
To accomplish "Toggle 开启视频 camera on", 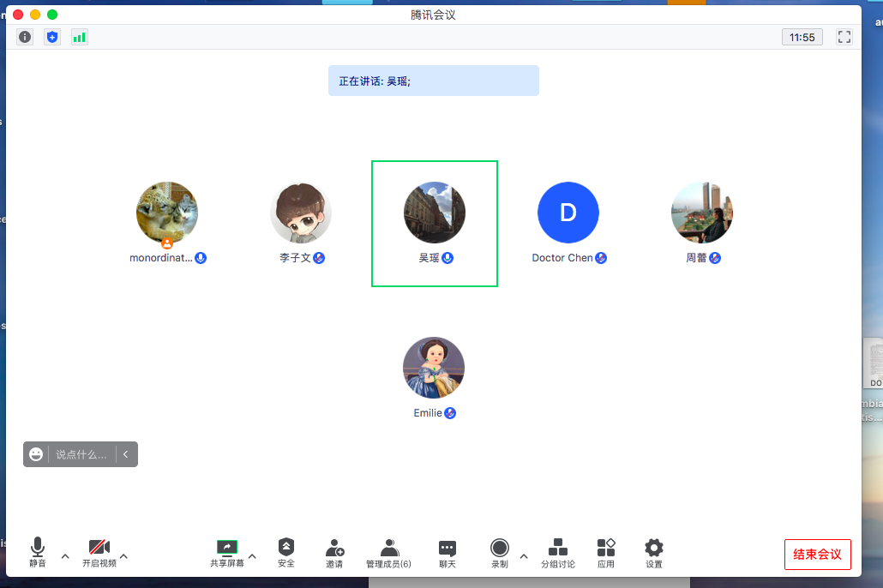I will click(99, 553).
